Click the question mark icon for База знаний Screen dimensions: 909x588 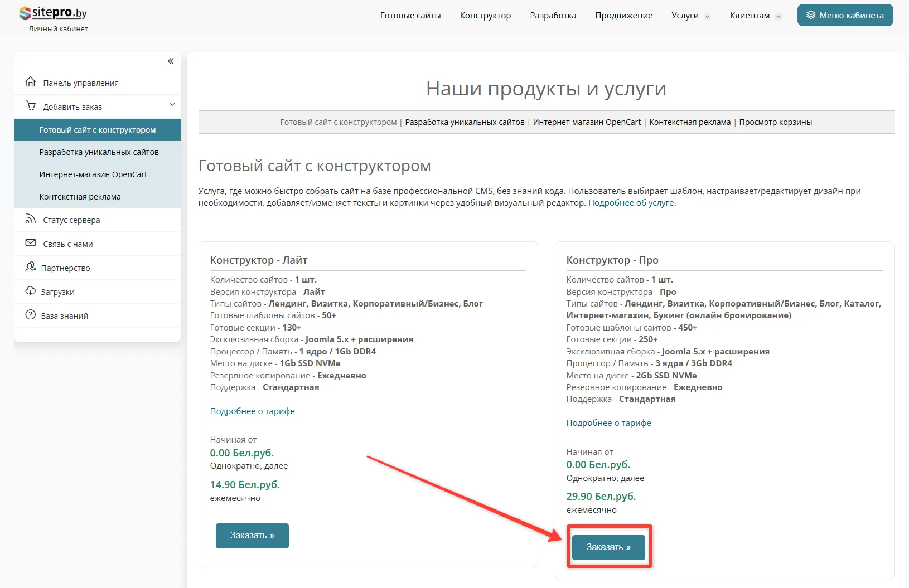click(x=31, y=315)
